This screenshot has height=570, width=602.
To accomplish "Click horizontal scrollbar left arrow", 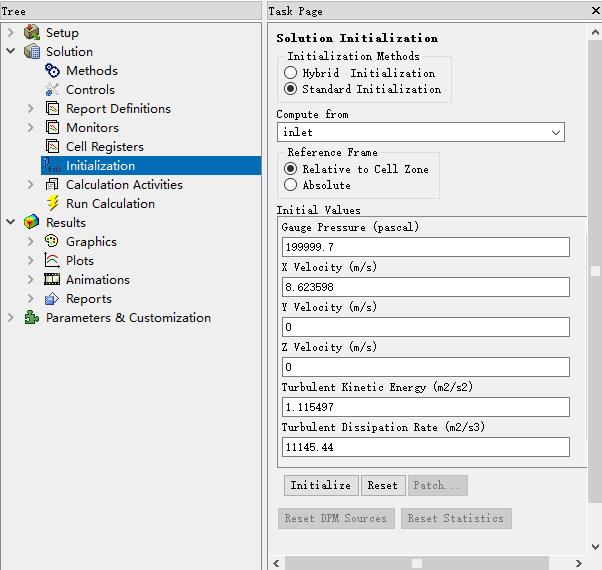I will [276, 563].
